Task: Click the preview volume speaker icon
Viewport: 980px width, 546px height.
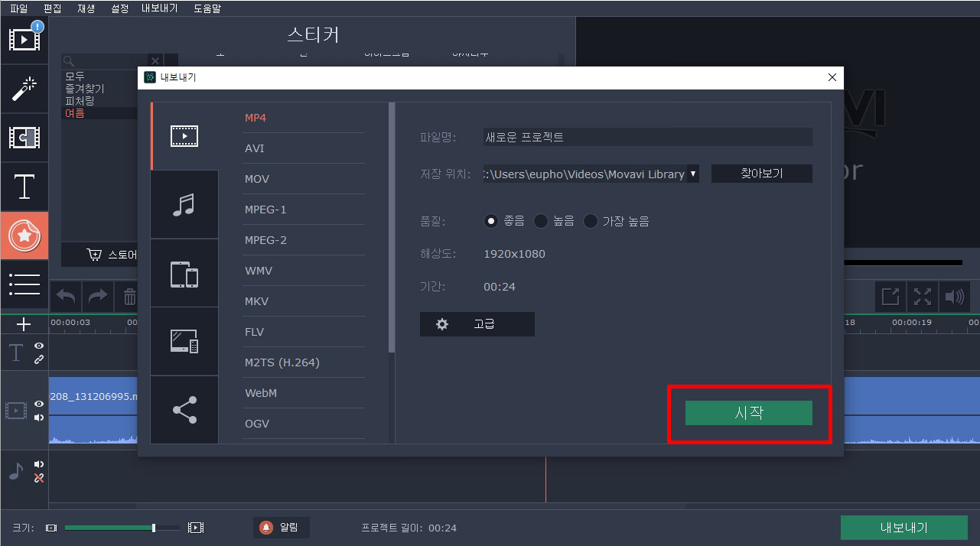Action: coord(955,296)
